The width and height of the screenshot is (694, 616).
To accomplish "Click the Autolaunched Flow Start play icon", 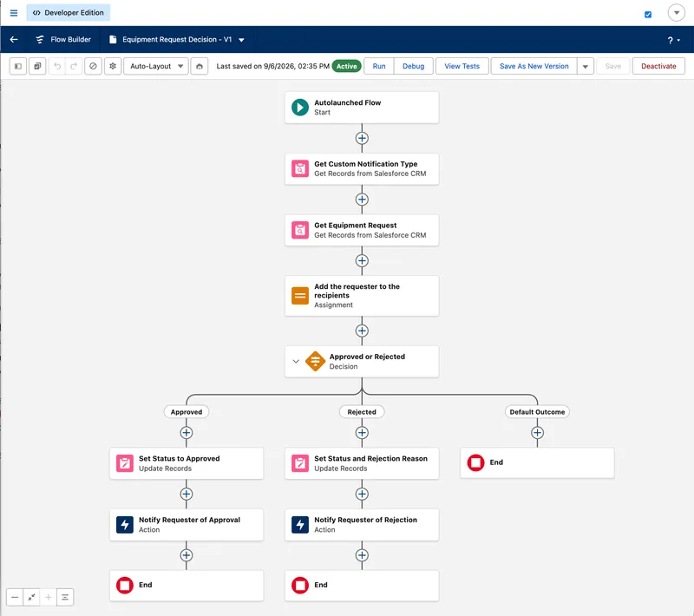I will pos(299,107).
